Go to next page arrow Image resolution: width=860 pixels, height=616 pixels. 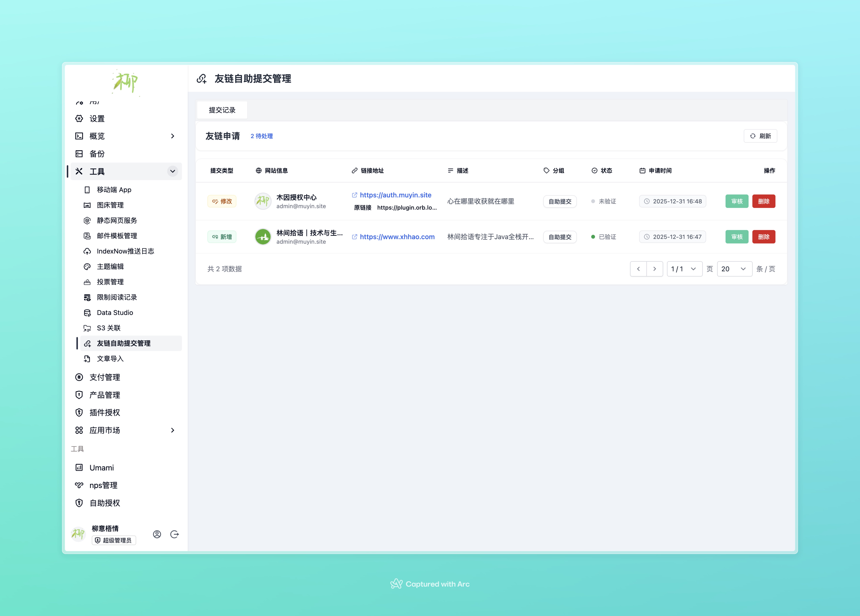(654, 269)
